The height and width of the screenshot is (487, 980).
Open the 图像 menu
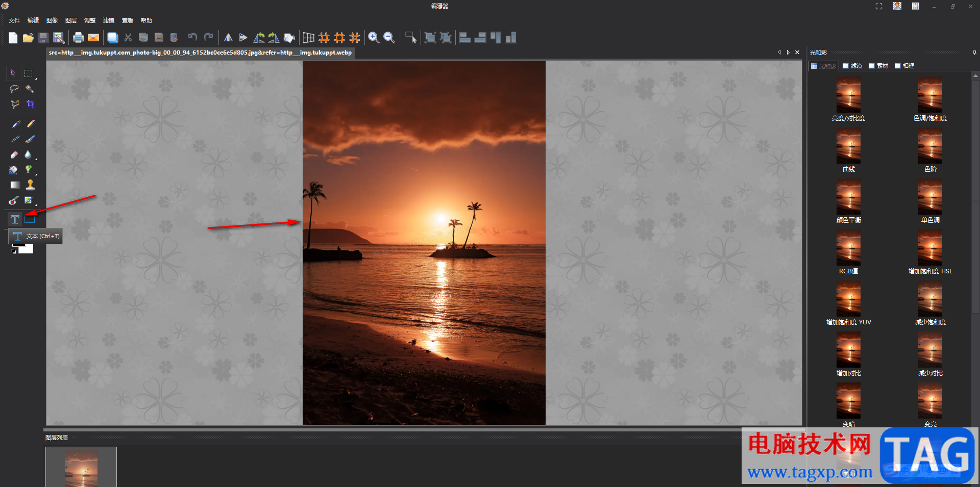click(52, 20)
